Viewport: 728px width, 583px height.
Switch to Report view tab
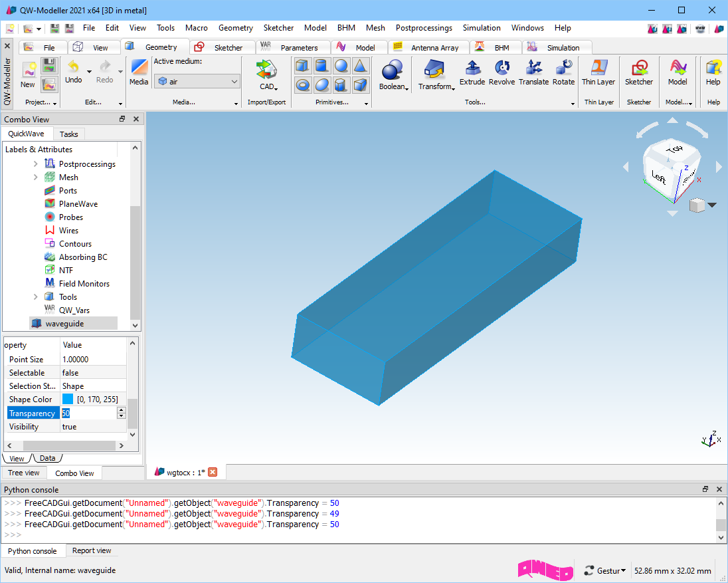[x=92, y=550]
